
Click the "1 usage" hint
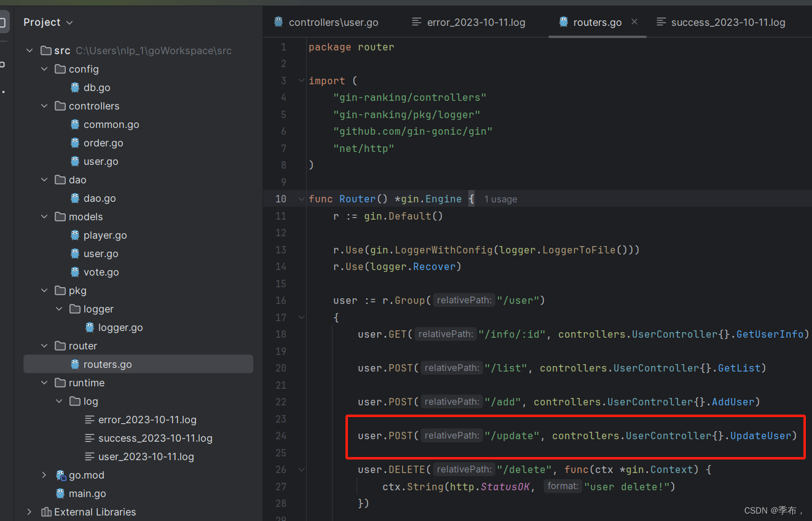[500, 199]
